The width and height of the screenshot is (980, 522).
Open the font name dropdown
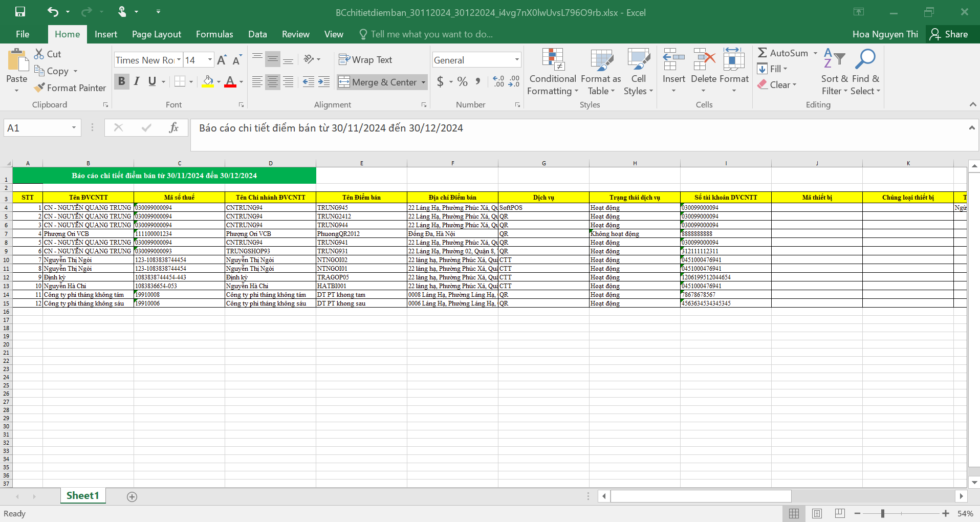click(179, 60)
